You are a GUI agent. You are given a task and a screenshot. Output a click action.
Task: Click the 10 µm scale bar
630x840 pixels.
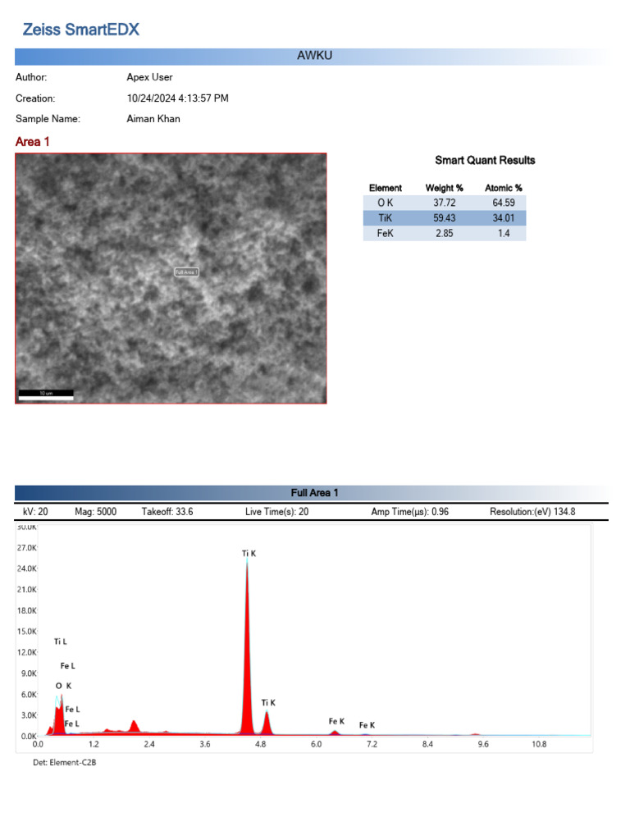pyautogui.click(x=46, y=395)
